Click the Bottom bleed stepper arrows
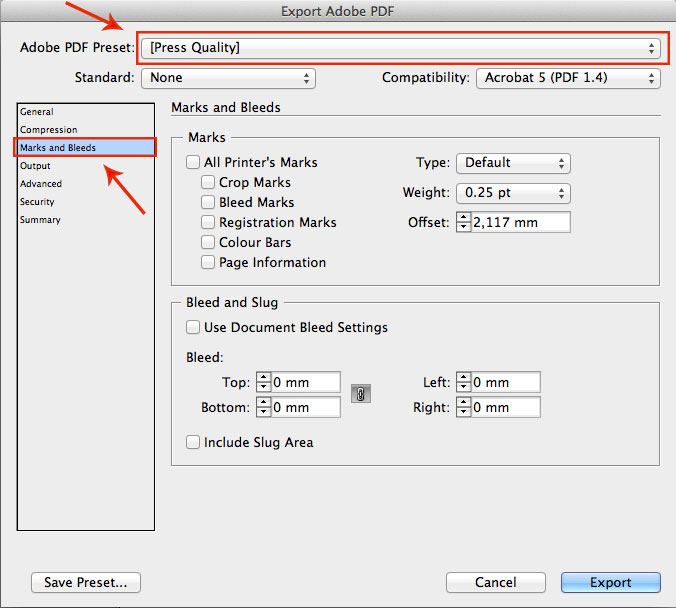The height and width of the screenshot is (608, 676). click(x=263, y=407)
